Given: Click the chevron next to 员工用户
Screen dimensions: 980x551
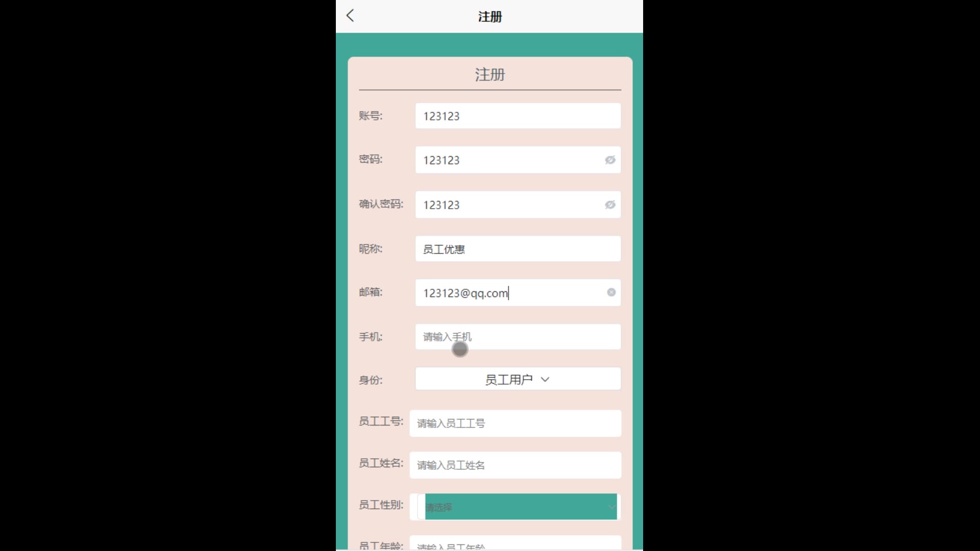Looking at the screenshot, I should click(x=545, y=380).
